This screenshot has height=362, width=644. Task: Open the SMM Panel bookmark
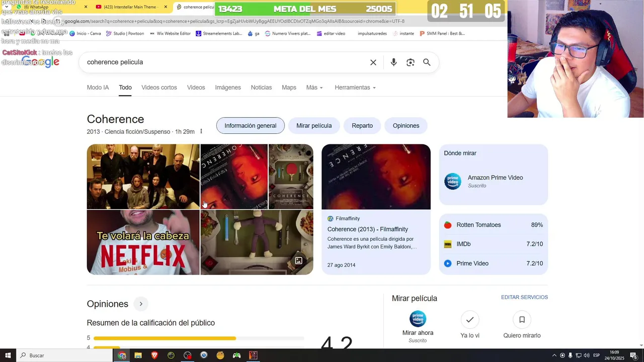tap(442, 34)
